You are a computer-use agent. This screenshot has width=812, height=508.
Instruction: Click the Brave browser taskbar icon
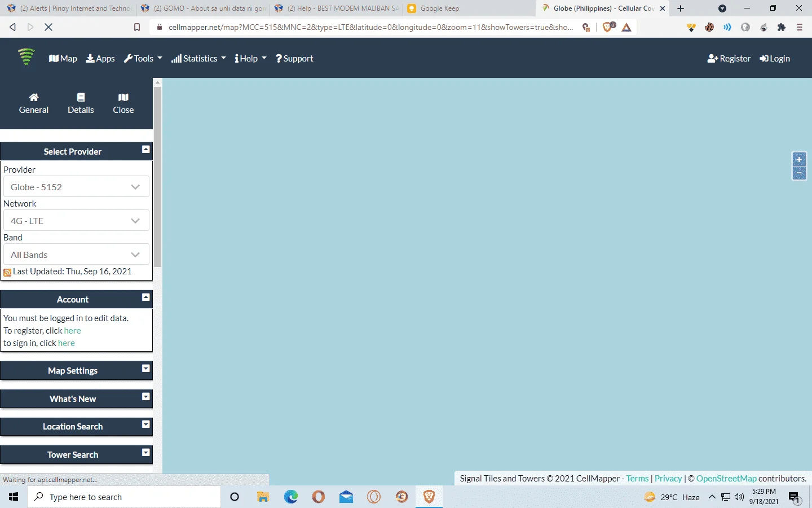coord(429,497)
